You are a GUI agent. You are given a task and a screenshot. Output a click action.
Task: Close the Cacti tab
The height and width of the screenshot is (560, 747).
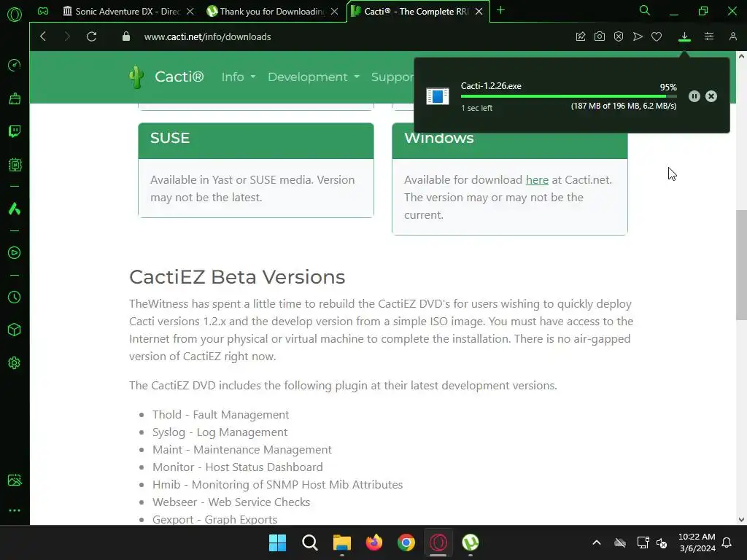pos(479,12)
